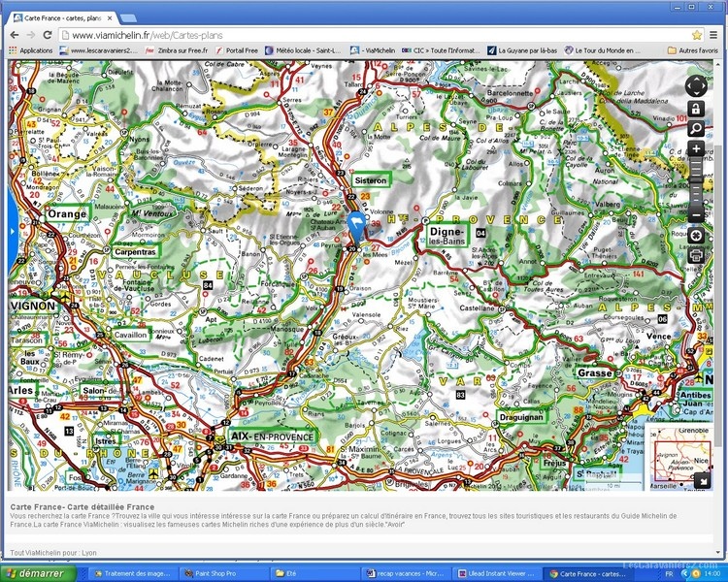This screenshot has width=728, height=582.
Task: Click the AIX-EN-PROVENCE label on map
Action: (272, 436)
